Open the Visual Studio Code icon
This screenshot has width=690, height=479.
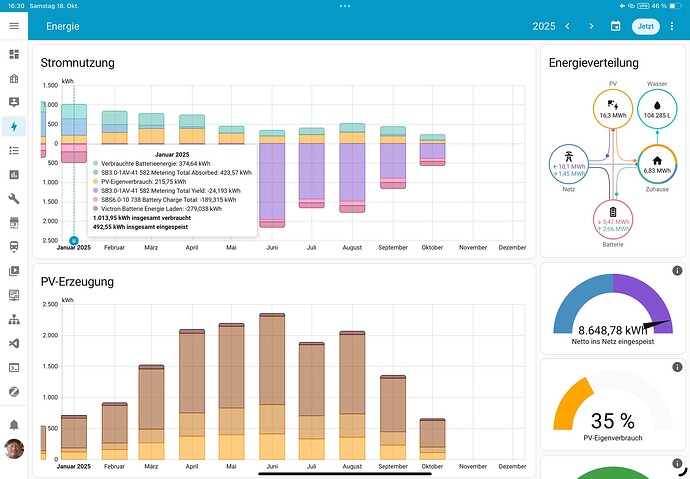coord(14,344)
